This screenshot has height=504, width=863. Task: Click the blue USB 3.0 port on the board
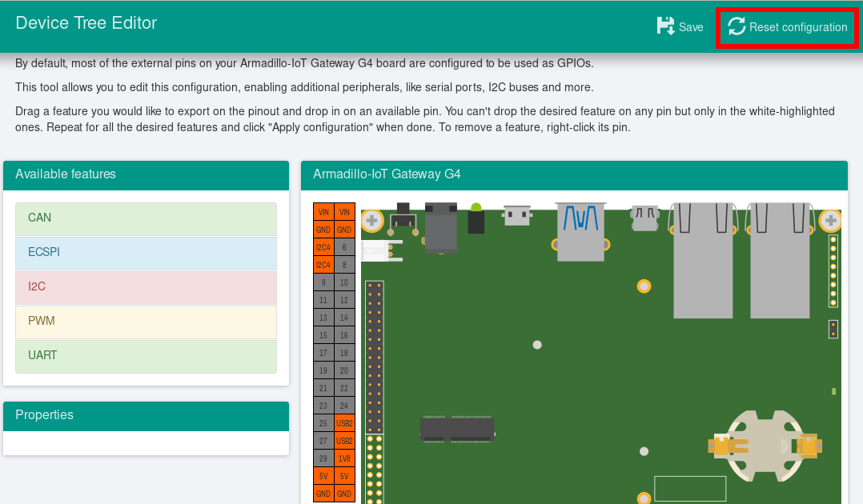[581, 232]
